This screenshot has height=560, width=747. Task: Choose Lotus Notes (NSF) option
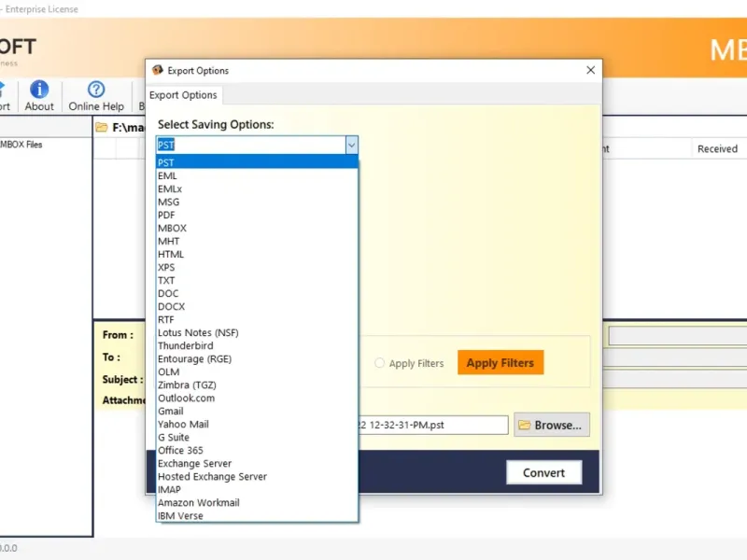[x=257, y=332]
